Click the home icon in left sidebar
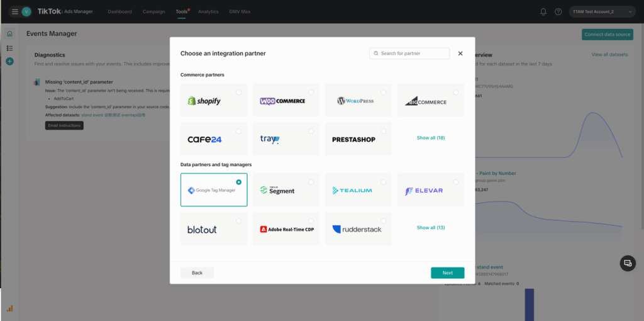 click(x=10, y=34)
